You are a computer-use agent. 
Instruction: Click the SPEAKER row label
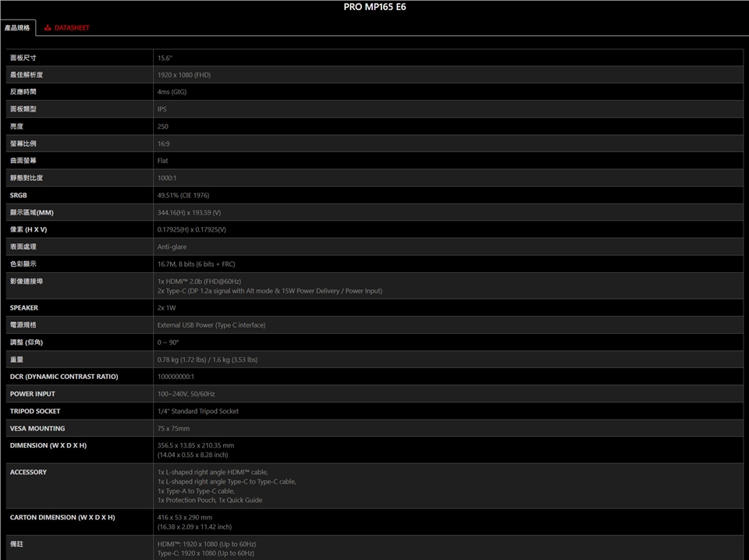pyautogui.click(x=24, y=307)
